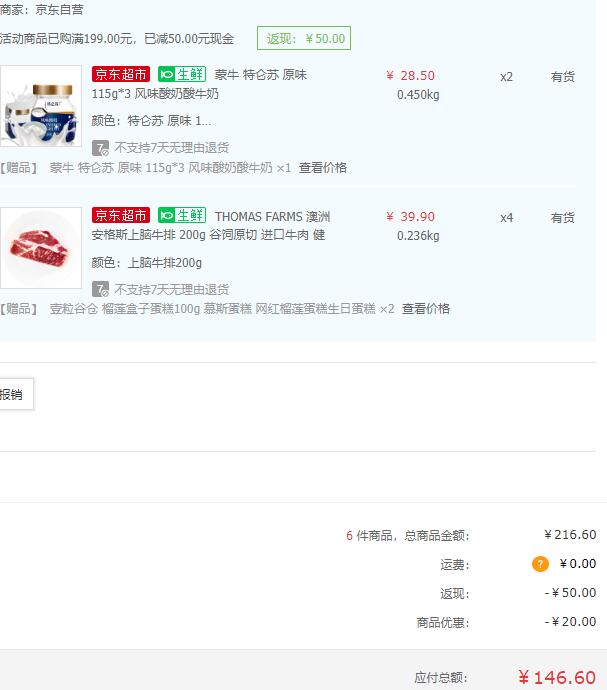Screen dimensions: 607x690
Task: Click the 7-day return icon under yogurt
Action: (x=100, y=148)
